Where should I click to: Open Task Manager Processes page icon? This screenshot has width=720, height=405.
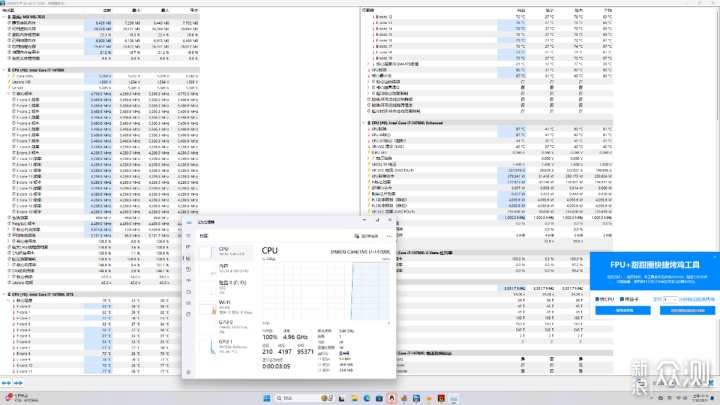(188, 247)
